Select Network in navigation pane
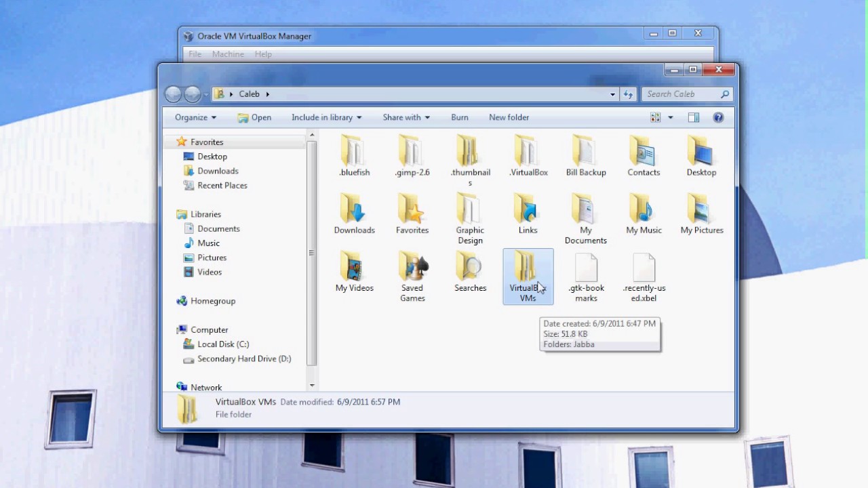 pos(206,388)
